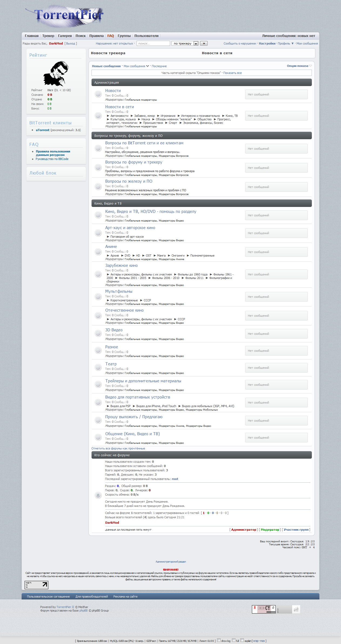Click the TorrentPier feather logo
Viewport: 341px width, 644px height.
(65, 16)
